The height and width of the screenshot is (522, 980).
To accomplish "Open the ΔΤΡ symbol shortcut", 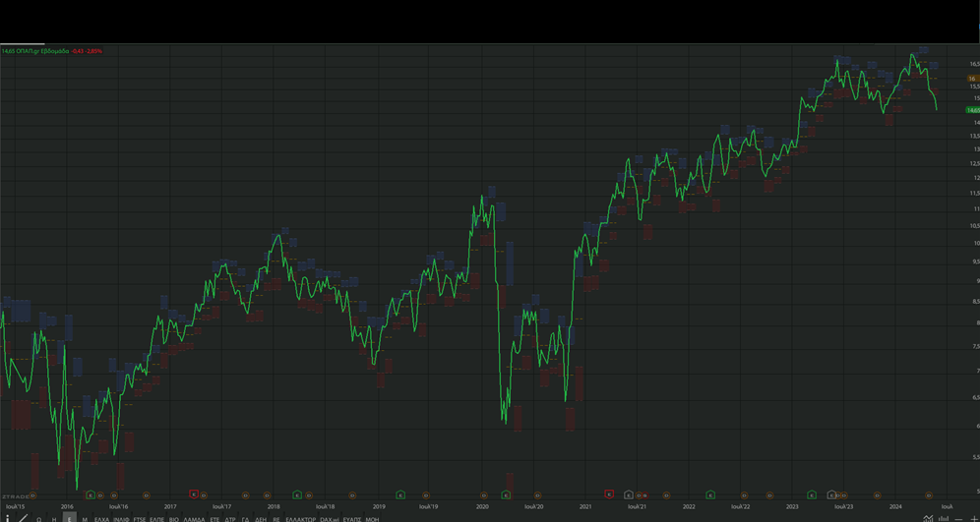I will coord(230,519).
